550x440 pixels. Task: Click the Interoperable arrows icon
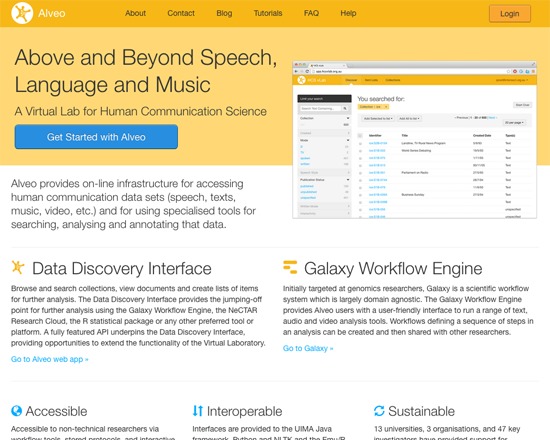pos(198,411)
